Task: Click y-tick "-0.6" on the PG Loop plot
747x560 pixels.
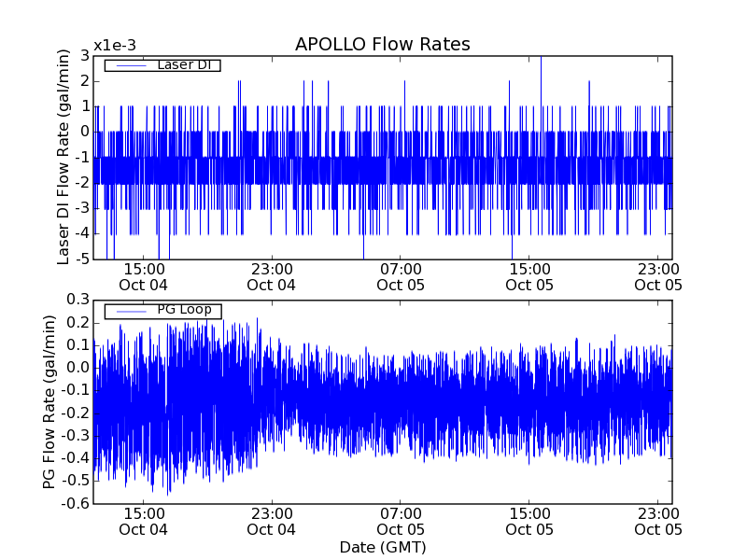Action: tap(76, 503)
